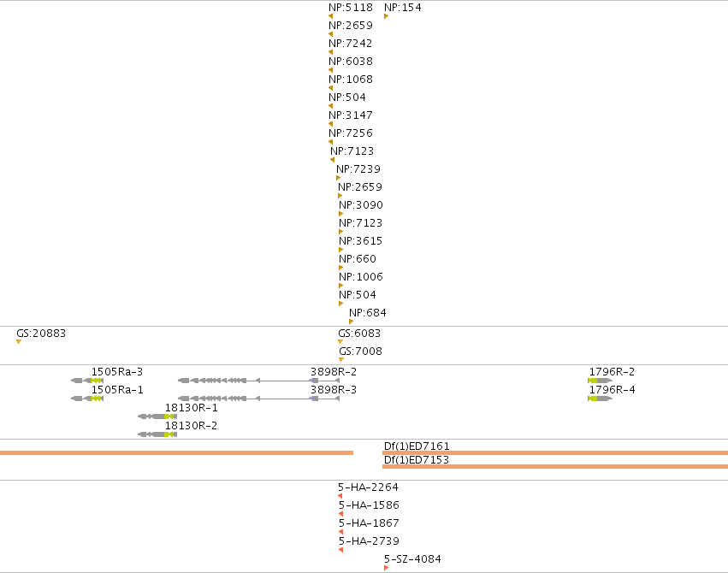The image size is (728, 573).
Task: Click the NP:1006 insertion label
Action: tap(361, 277)
